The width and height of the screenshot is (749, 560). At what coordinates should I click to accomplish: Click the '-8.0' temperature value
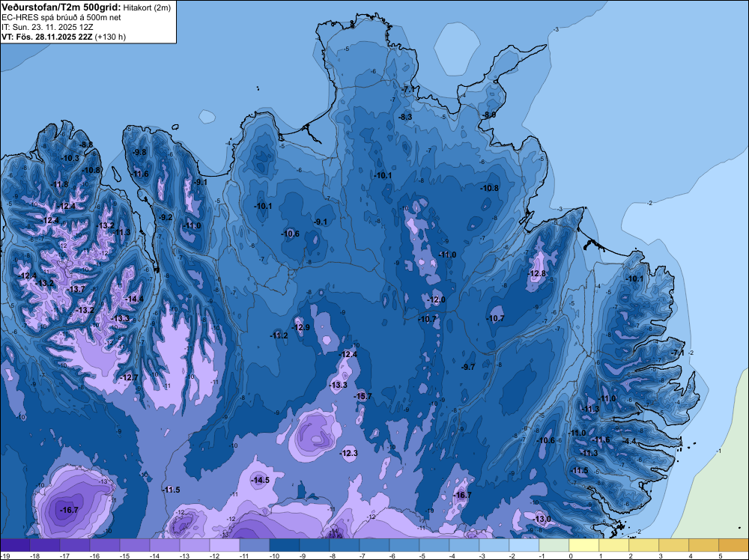coord(488,115)
